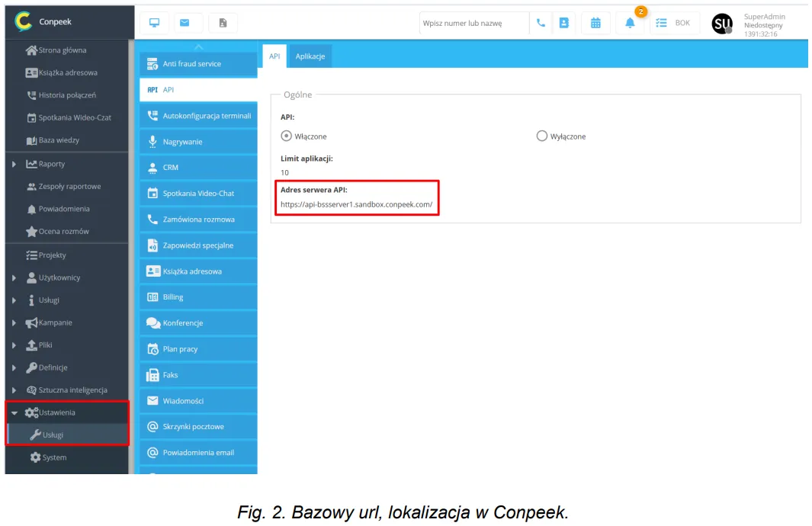Open Nagrywanie in services list
The height and width of the screenshot is (526, 812).
[x=198, y=142]
